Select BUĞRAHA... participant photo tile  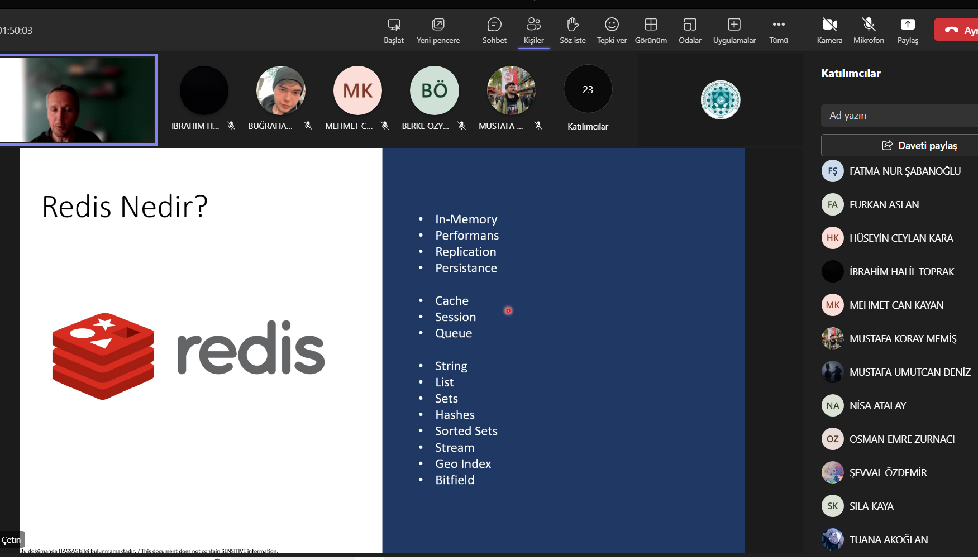coord(281,90)
